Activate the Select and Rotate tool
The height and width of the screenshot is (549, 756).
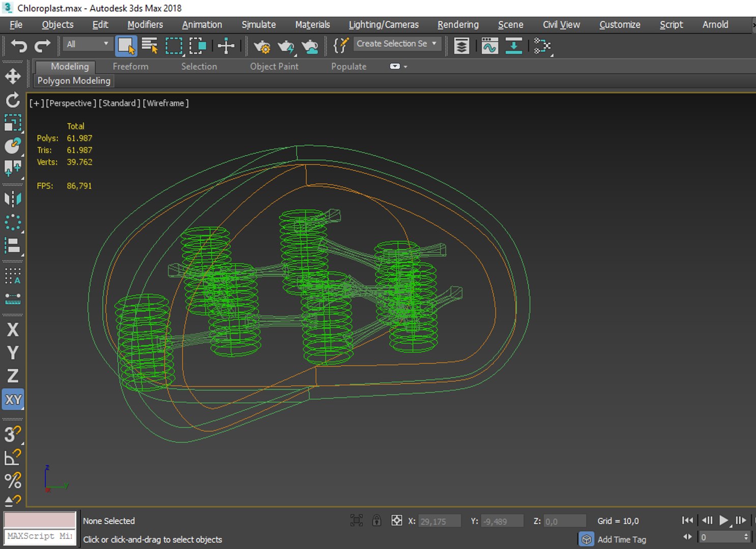13,100
